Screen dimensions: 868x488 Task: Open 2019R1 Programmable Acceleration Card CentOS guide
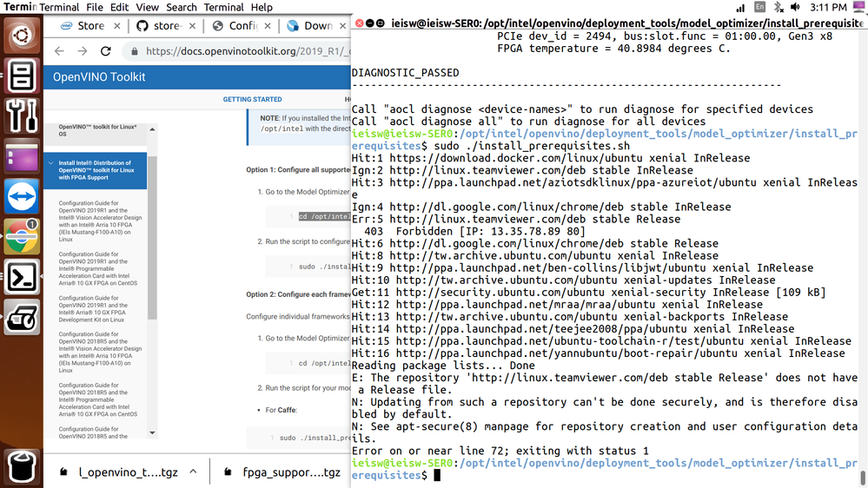[98, 268]
